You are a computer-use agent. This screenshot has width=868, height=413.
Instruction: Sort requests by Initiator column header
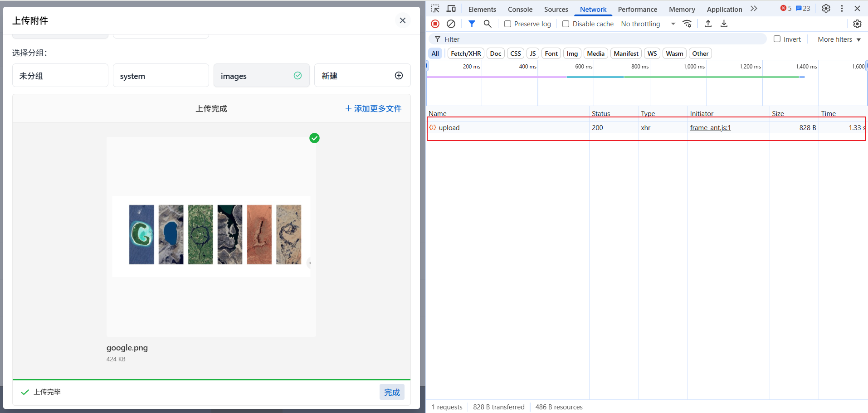tap(728, 113)
